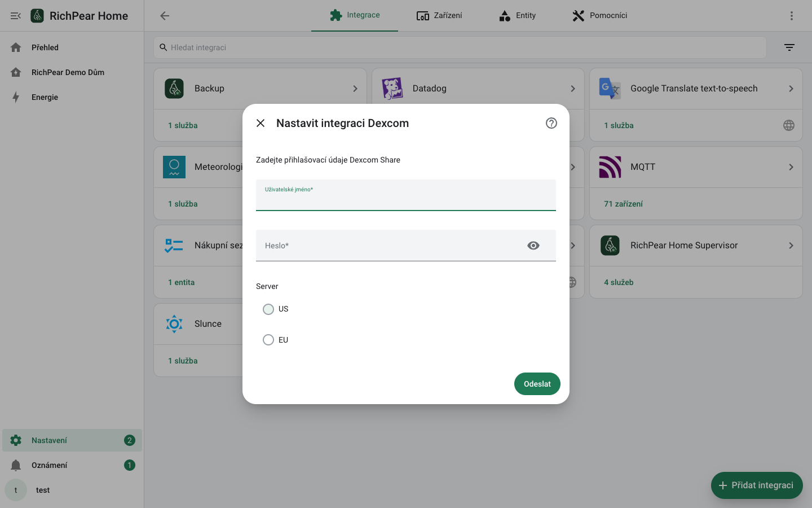Screen dimensions: 812x508
Task: Select the EU server option
Action: (268, 340)
